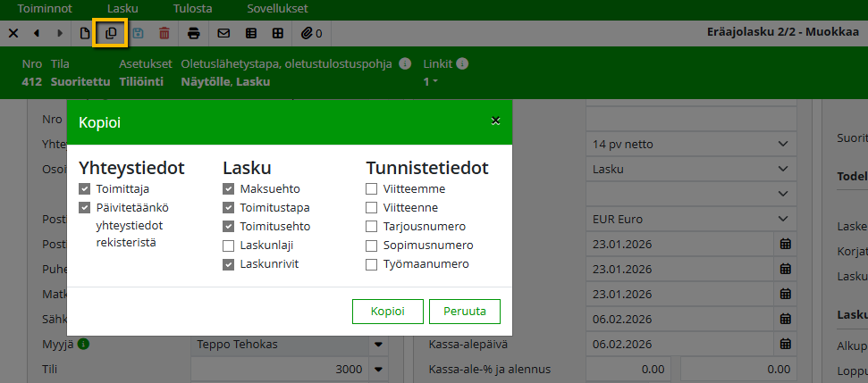Toggle the Laskunrivit checkbox
The width and height of the screenshot is (868, 383).
[229, 264]
